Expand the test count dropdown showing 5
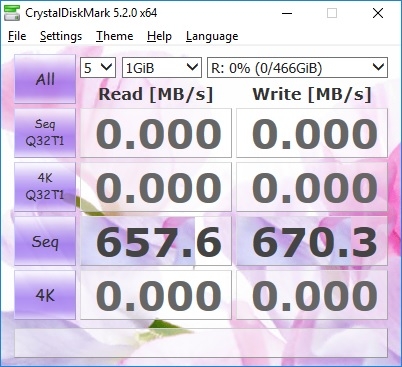 [98, 68]
